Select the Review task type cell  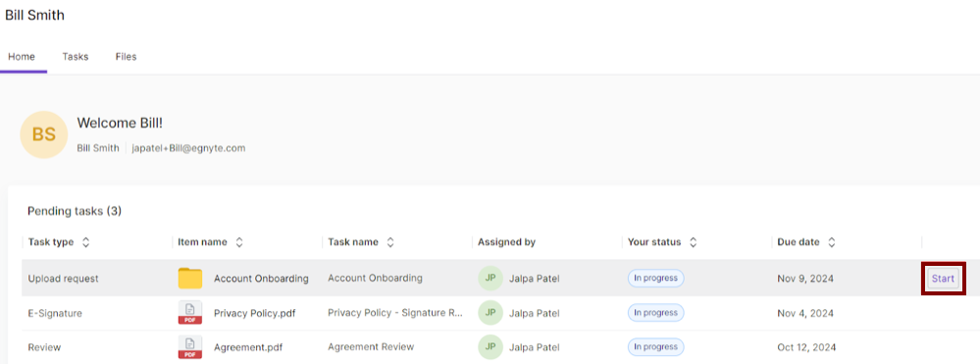click(x=44, y=347)
